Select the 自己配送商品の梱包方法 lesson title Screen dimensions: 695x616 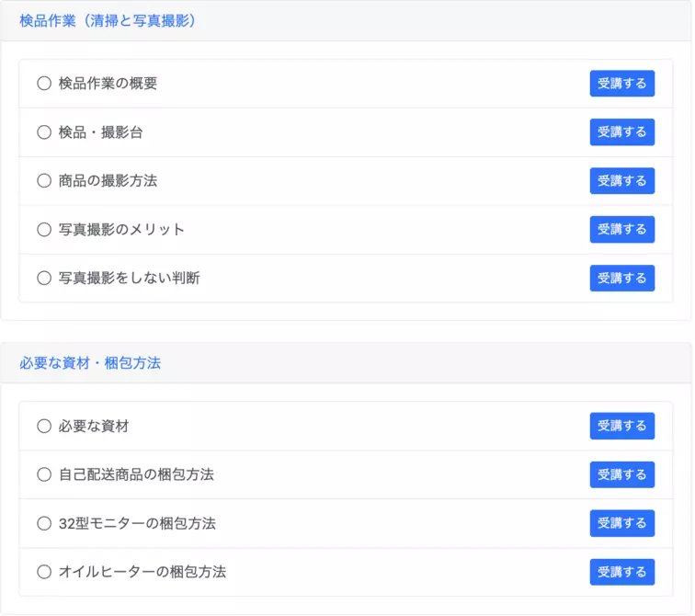coord(136,475)
